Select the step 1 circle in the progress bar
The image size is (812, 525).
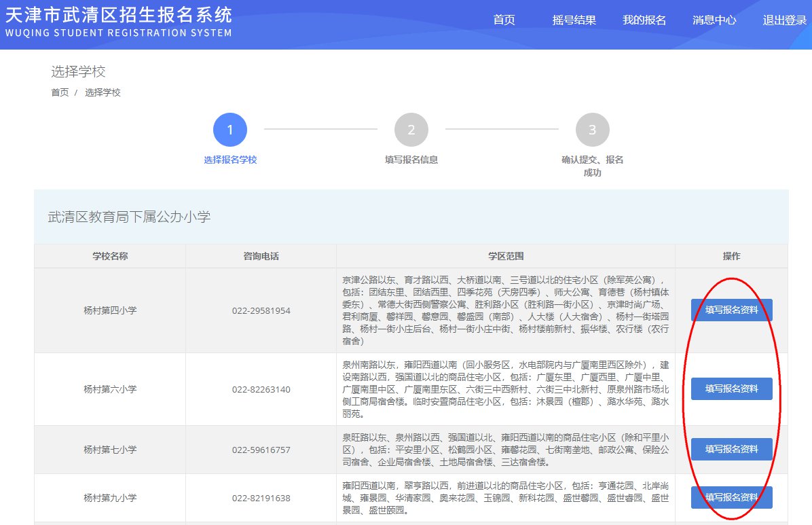tap(230, 130)
